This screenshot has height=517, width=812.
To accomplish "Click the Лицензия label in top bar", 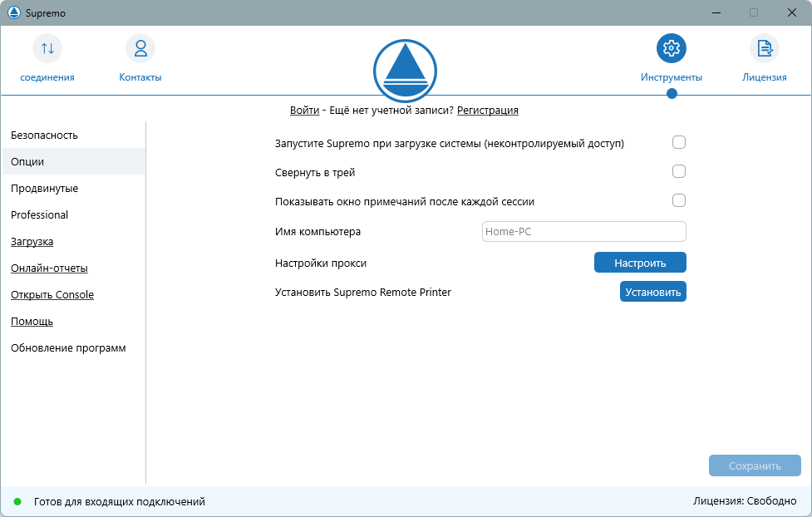I will coord(765,77).
